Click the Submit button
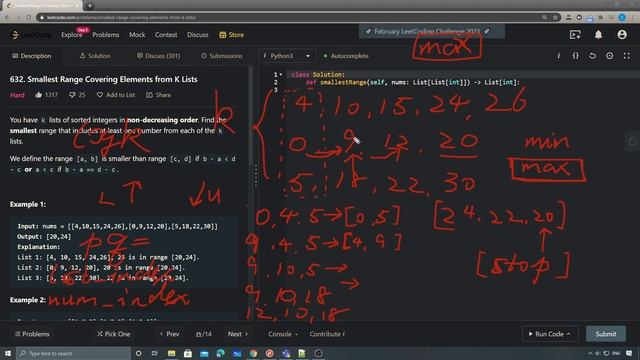The image size is (640, 360). coord(606,334)
